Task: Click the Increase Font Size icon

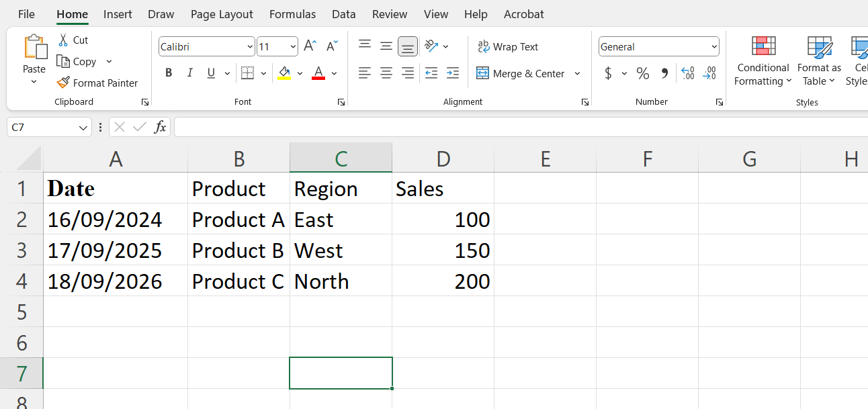Action: (x=310, y=46)
